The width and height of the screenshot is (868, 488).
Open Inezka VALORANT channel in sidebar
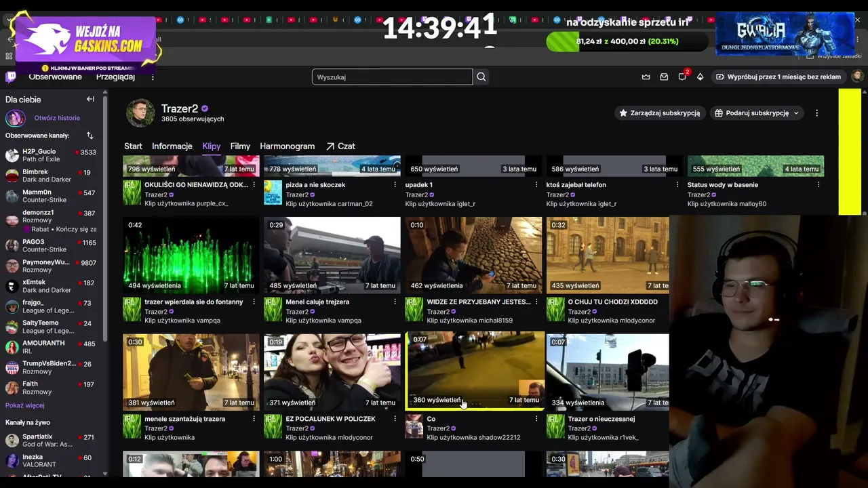(x=51, y=461)
